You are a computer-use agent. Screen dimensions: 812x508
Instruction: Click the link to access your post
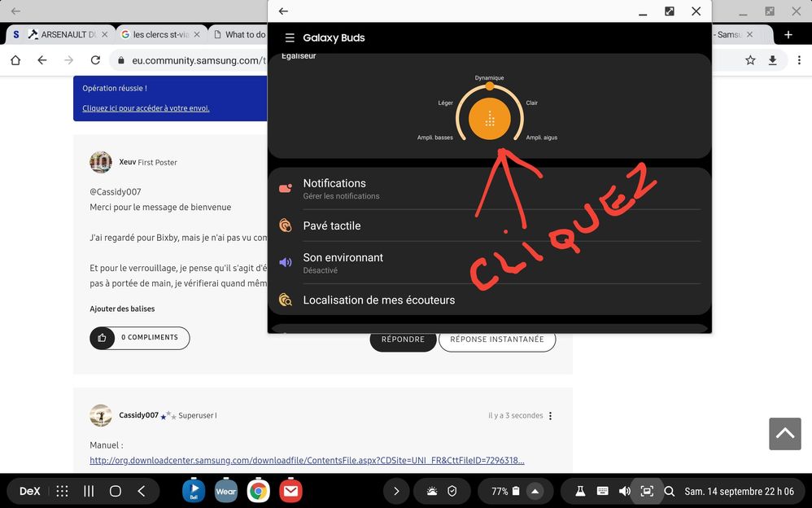click(146, 108)
